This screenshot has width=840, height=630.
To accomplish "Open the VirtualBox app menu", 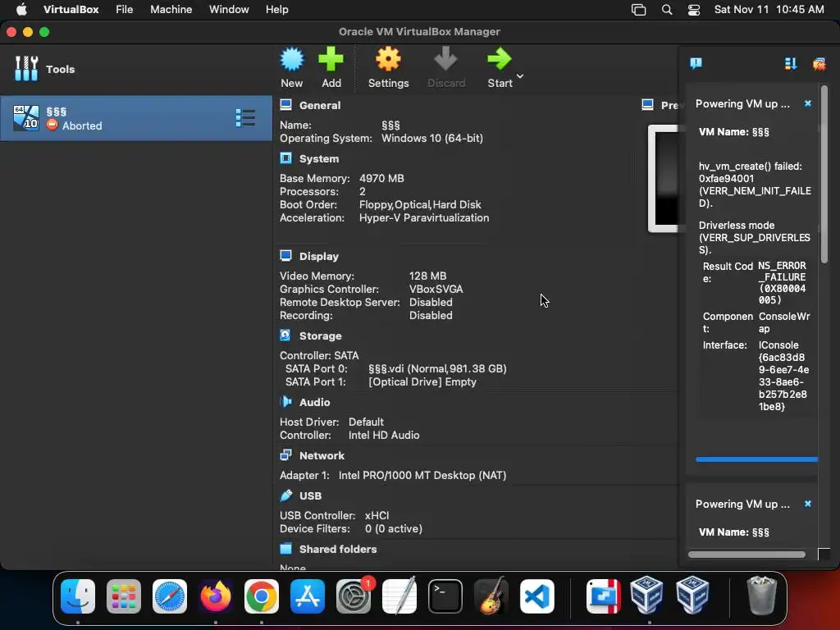I will pos(71,9).
